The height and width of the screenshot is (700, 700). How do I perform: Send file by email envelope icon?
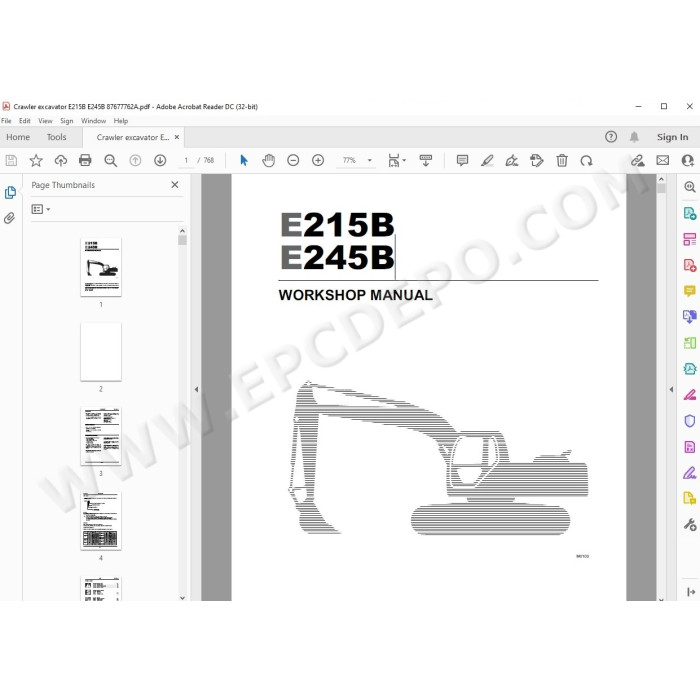pyautogui.click(x=662, y=160)
